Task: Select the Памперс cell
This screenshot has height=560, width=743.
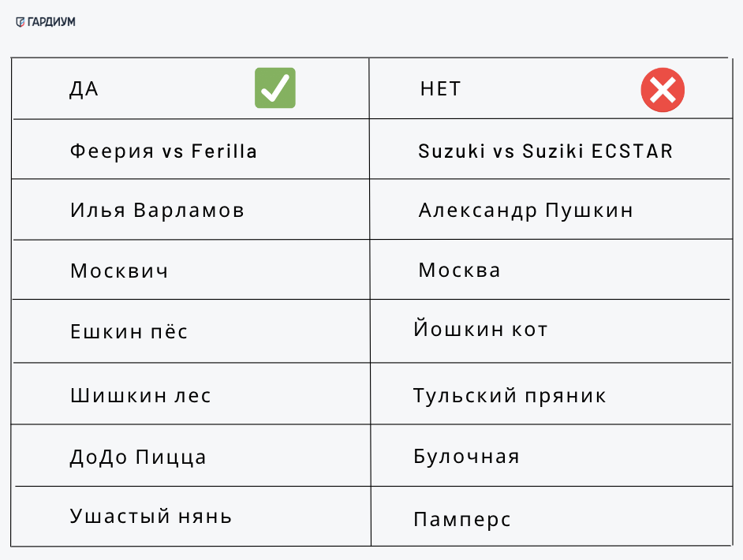Action: pos(462,520)
